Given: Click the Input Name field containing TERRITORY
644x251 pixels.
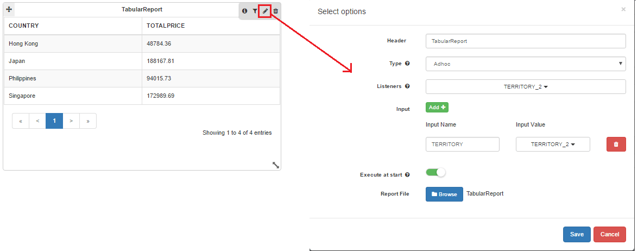Looking at the screenshot, I should [x=463, y=144].
